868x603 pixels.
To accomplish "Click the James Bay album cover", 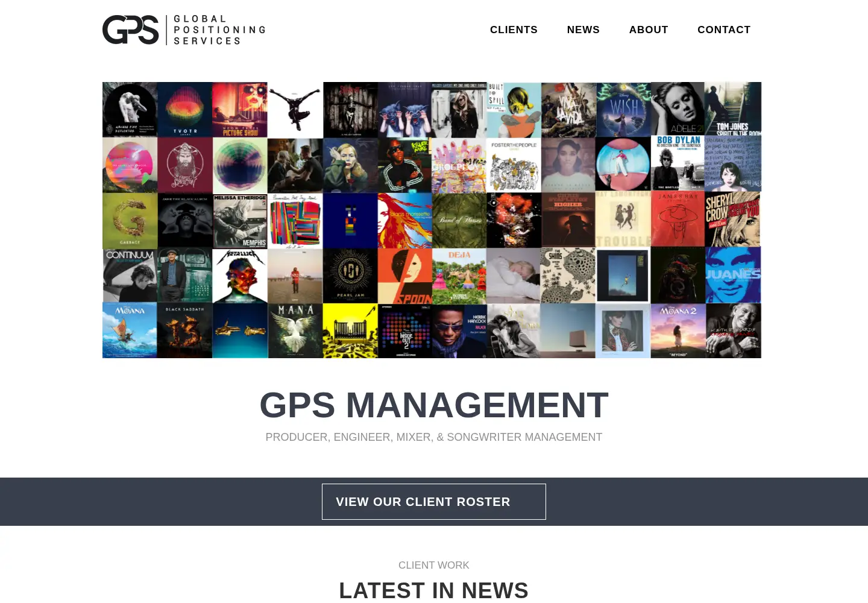I will pos(678,220).
